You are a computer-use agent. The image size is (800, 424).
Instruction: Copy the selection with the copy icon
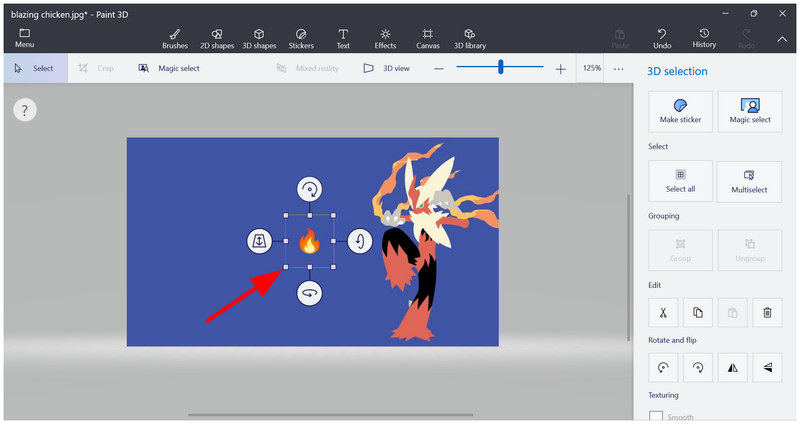click(x=697, y=313)
